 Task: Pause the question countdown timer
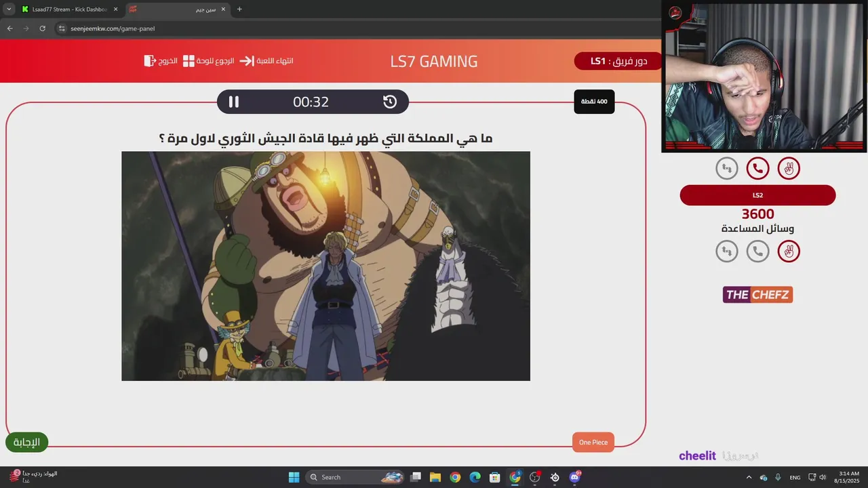pos(233,102)
